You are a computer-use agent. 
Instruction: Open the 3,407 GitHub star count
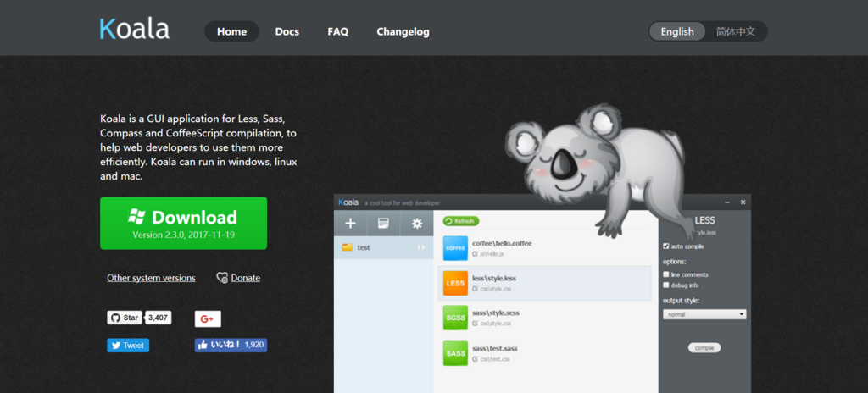pos(159,318)
